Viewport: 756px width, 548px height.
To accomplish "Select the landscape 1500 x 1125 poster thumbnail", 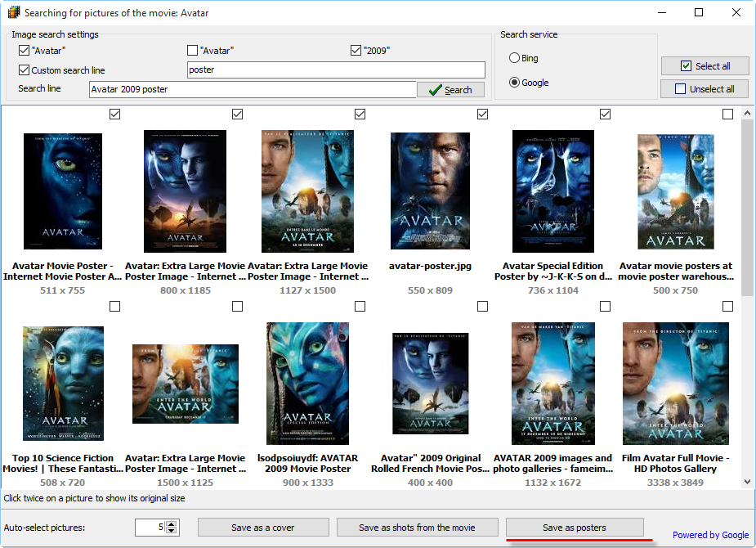I will 186,384.
